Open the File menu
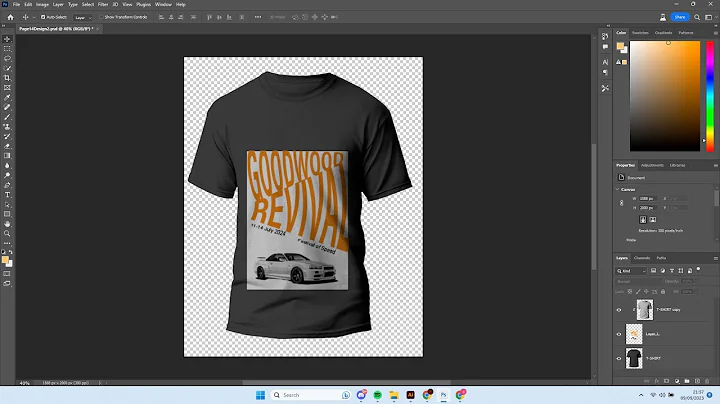The width and height of the screenshot is (720, 404). click(x=16, y=5)
